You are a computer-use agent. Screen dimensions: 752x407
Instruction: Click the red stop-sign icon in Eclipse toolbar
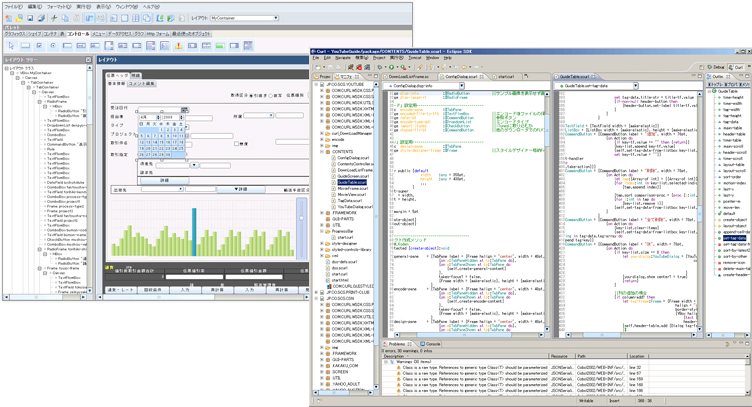(359, 67)
